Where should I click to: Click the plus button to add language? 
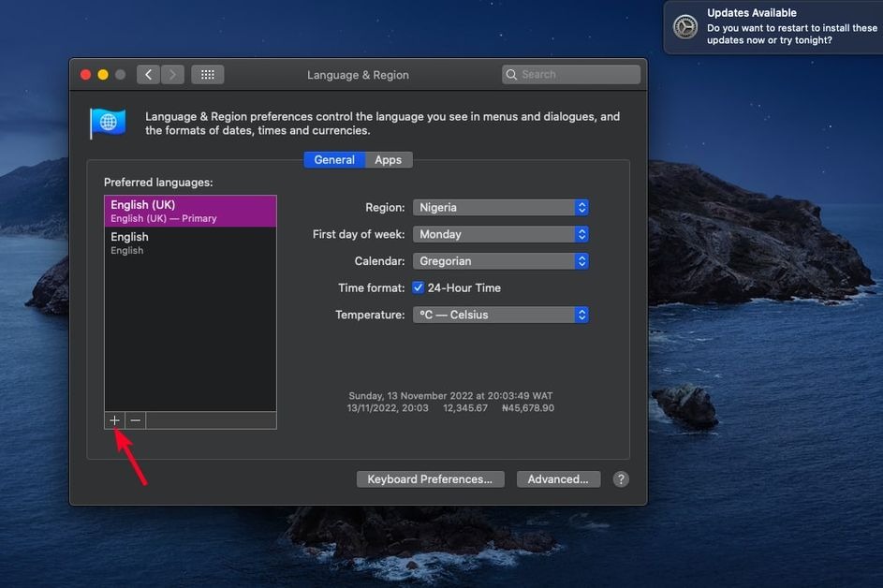click(x=114, y=420)
